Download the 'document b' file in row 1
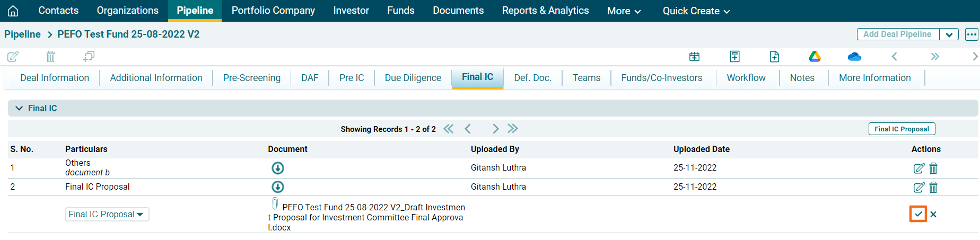 [278, 168]
